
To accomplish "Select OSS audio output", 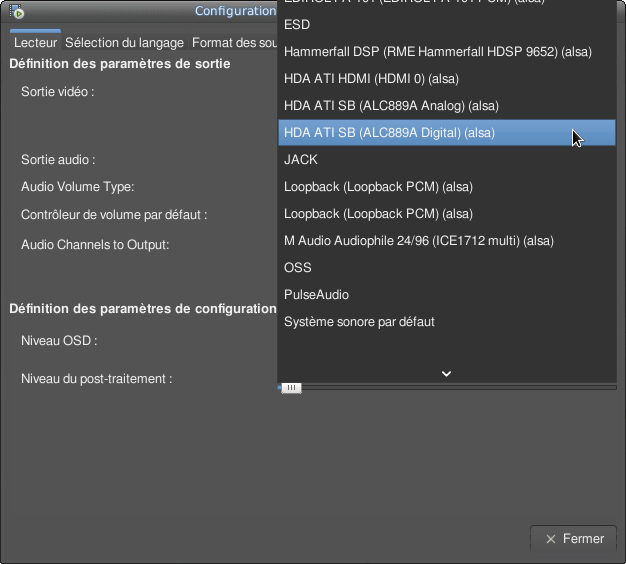I will [298, 268].
